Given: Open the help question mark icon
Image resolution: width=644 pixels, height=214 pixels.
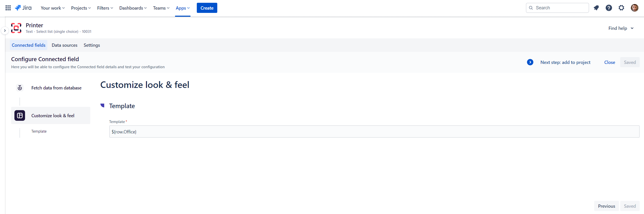Looking at the screenshot, I should [x=609, y=8].
